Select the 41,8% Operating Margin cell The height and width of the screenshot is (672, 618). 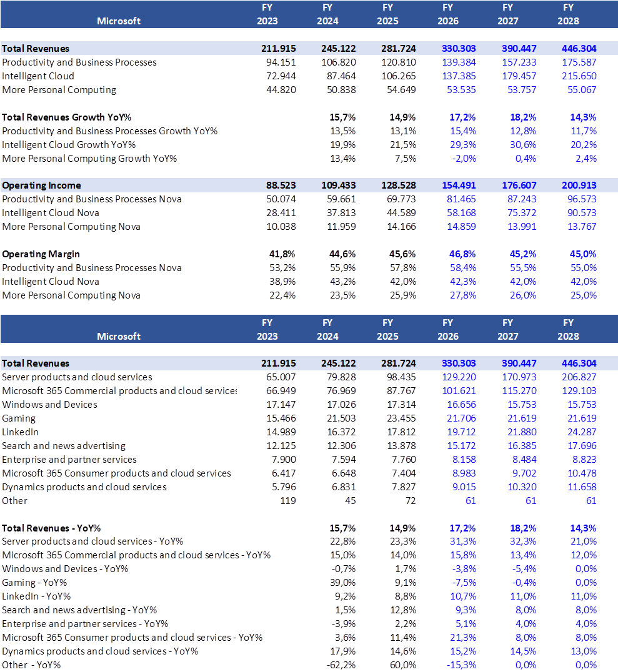click(282, 254)
